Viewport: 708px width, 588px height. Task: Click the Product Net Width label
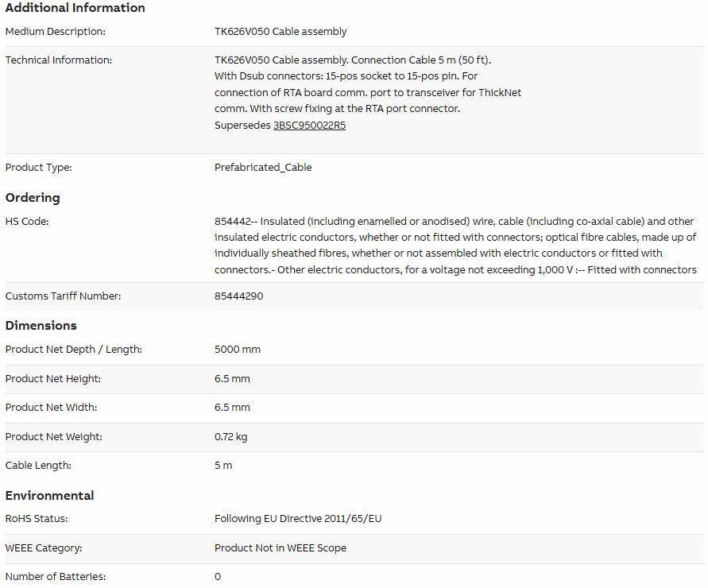tap(51, 408)
